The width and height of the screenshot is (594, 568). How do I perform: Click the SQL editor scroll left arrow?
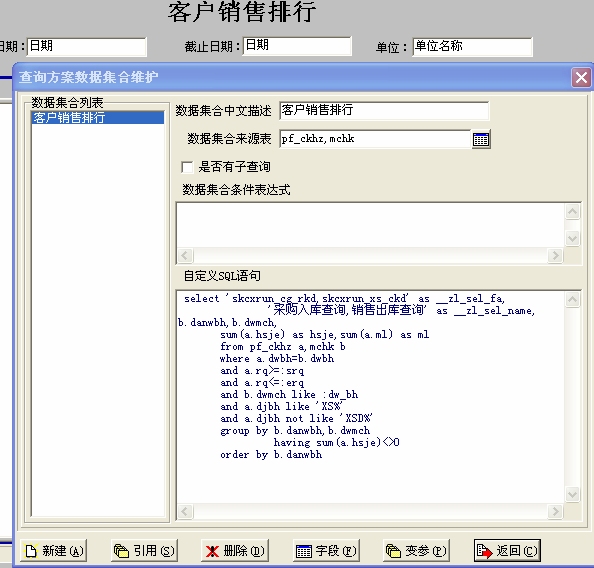tap(185, 511)
